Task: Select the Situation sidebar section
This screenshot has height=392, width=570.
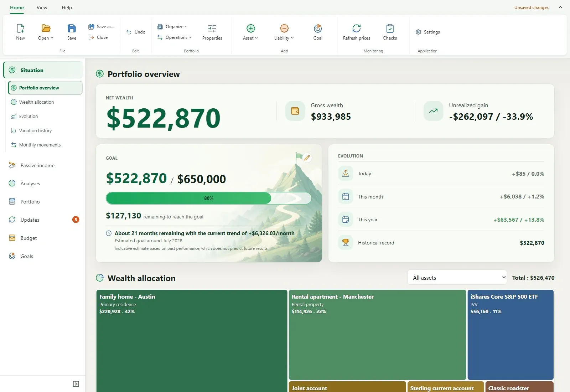Action: tap(43, 70)
